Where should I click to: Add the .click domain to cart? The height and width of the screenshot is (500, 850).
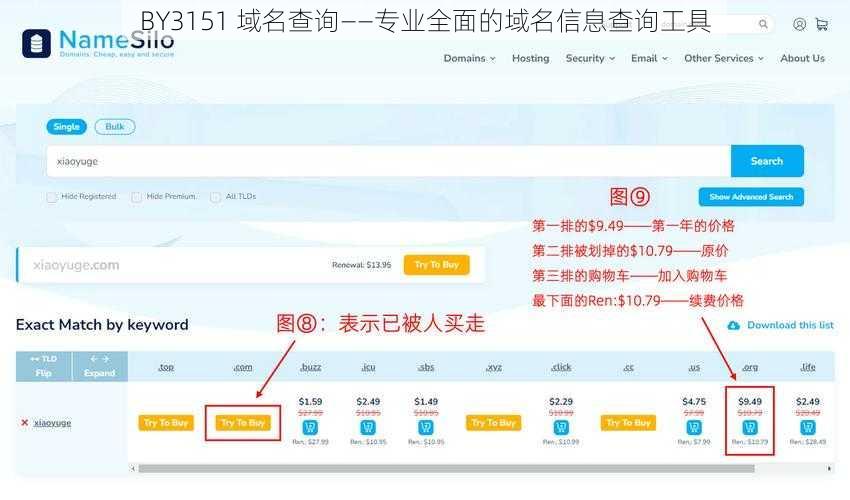pos(561,427)
